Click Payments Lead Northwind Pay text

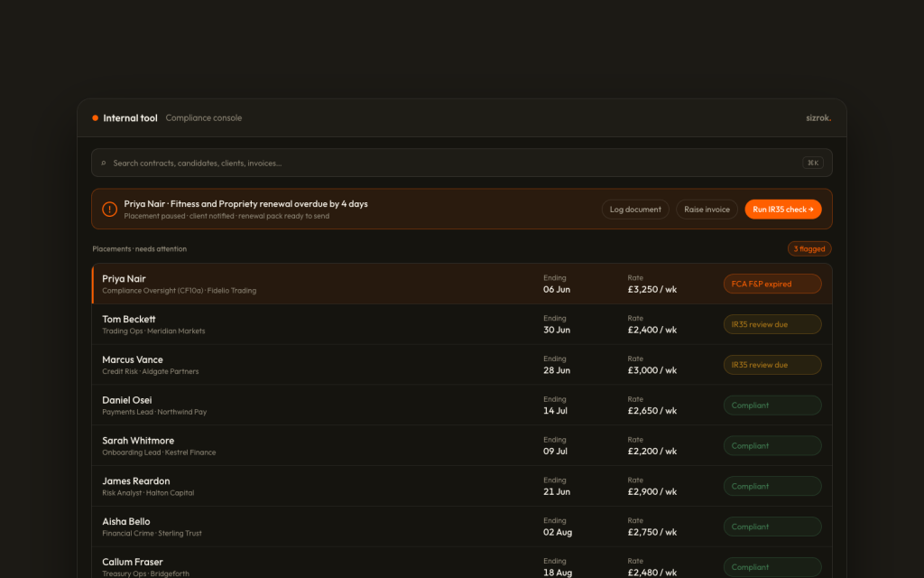click(x=154, y=412)
